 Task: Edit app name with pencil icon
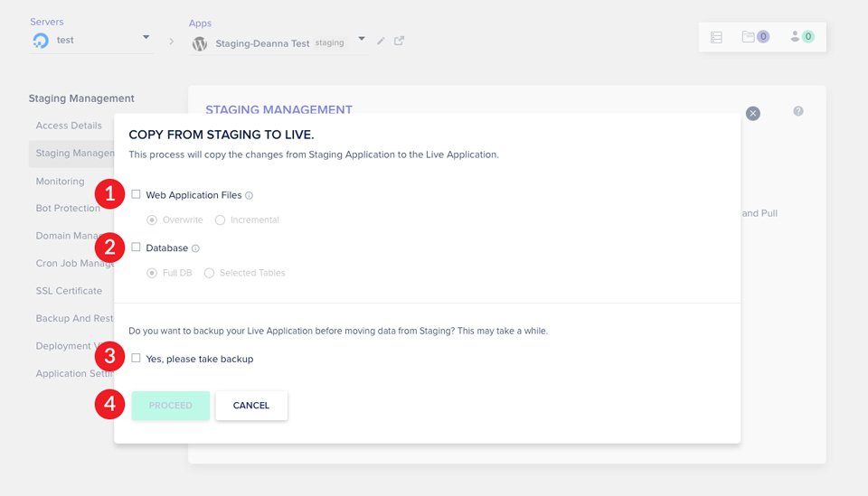[x=381, y=41]
